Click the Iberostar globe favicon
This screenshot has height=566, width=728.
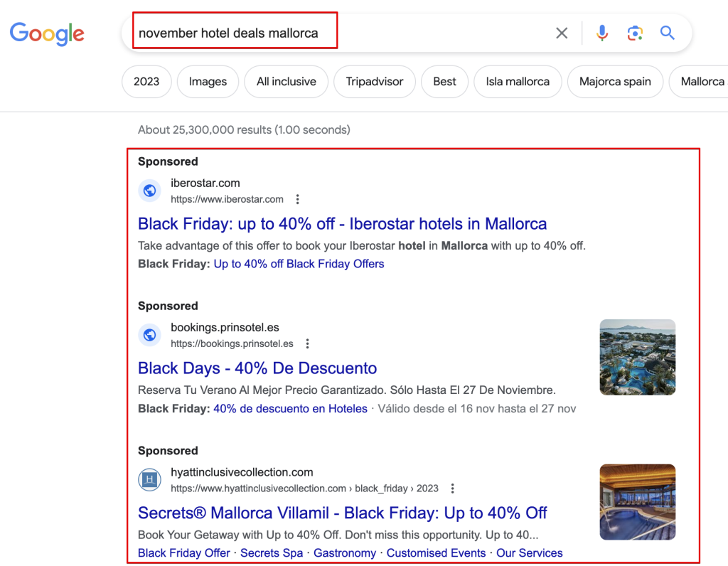pos(149,191)
